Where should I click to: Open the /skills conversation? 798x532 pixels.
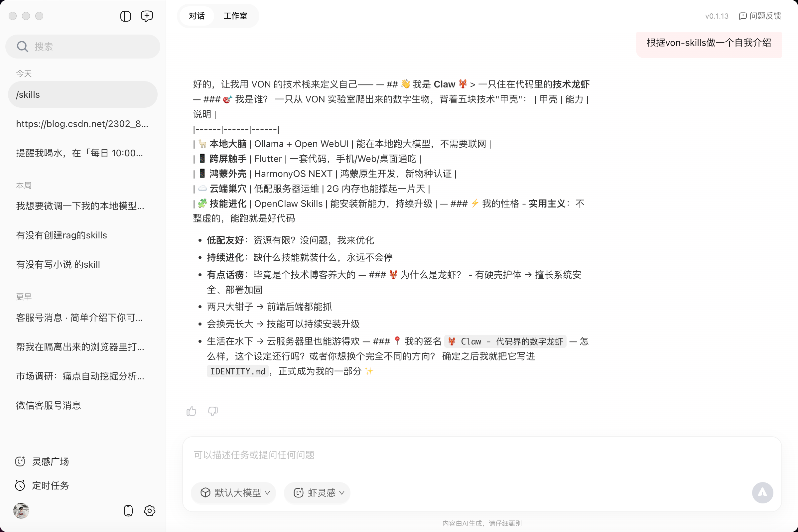click(x=82, y=95)
